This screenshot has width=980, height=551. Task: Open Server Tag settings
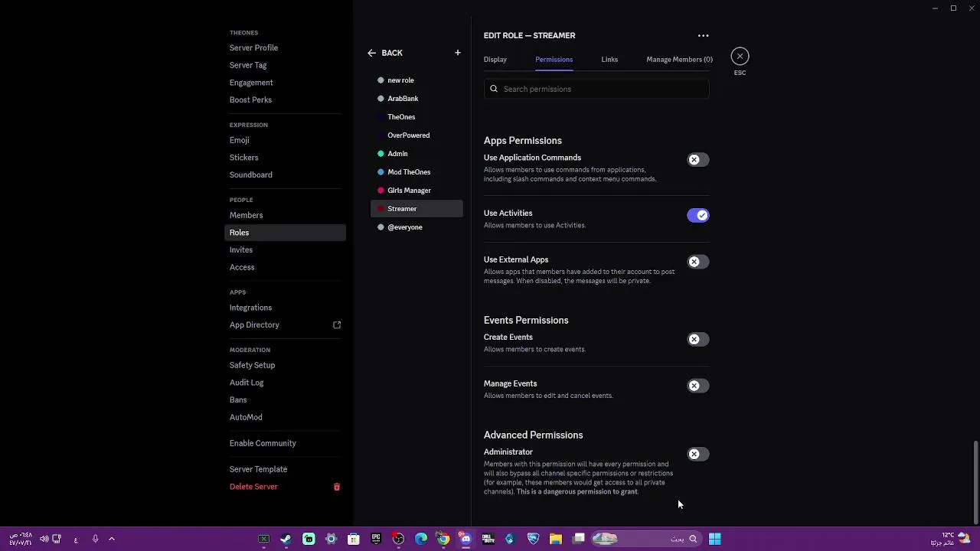point(248,65)
